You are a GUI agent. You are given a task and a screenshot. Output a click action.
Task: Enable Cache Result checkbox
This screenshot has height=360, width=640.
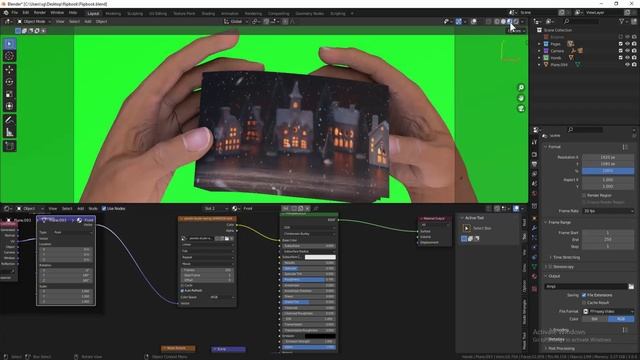tap(584, 303)
